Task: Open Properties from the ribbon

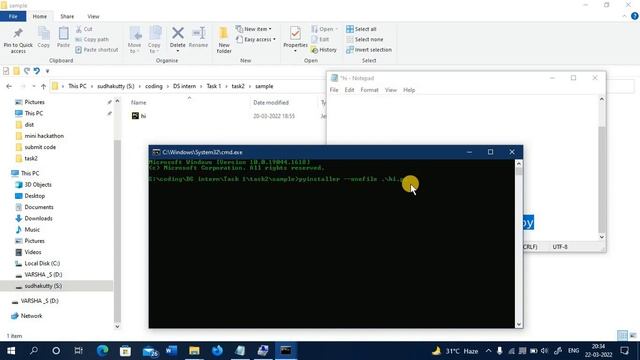Action: click(x=295, y=39)
